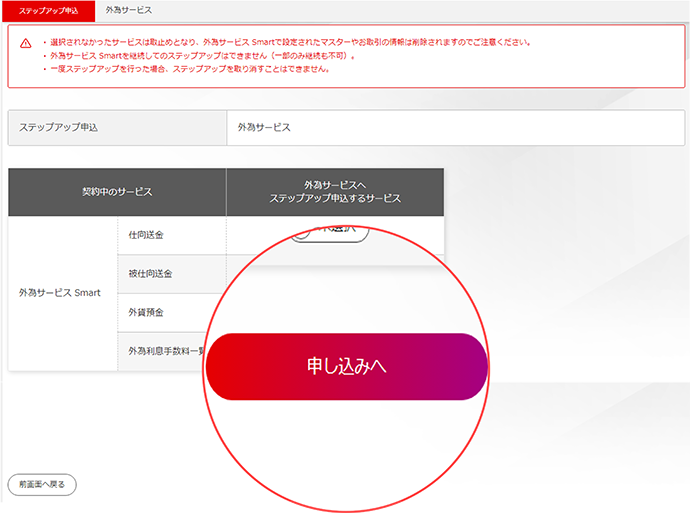The height and width of the screenshot is (513, 690).
Task: Click the ステップアップ申込するサービス column header
Action: point(335,192)
